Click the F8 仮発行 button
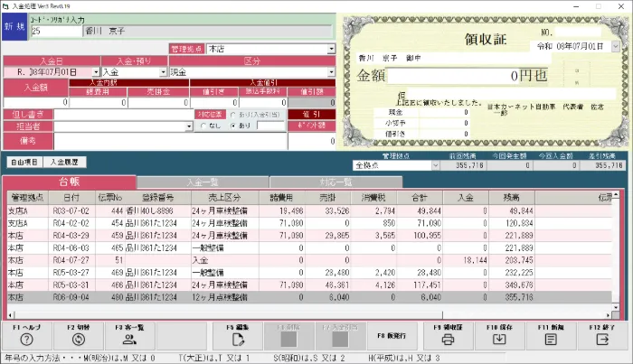 click(x=392, y=335)
